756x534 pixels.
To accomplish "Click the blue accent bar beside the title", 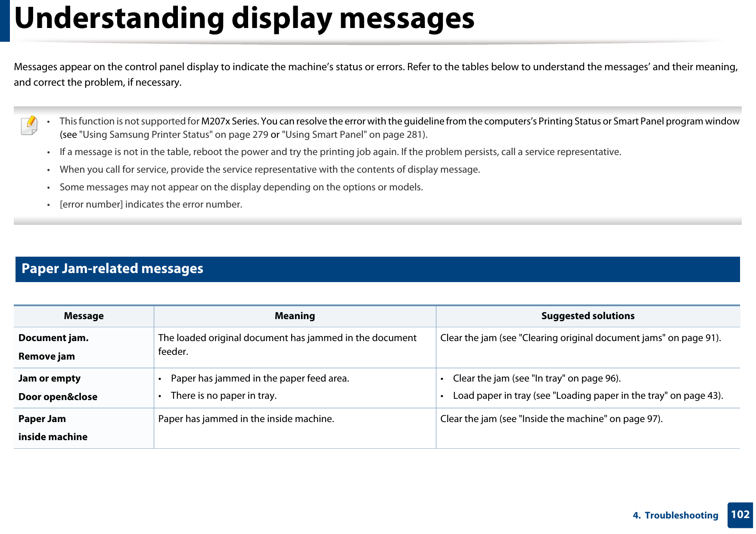I will pos(5,21).
